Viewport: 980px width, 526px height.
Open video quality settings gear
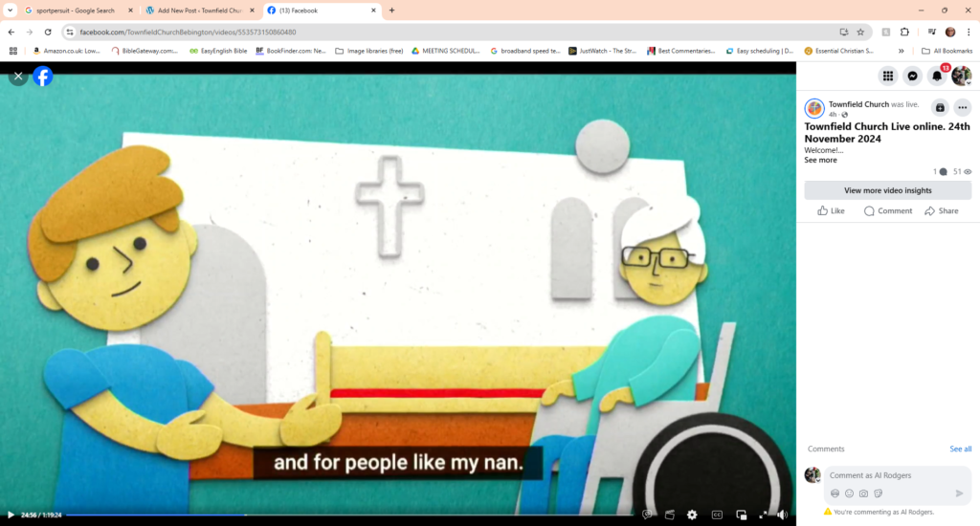[692, 515]
